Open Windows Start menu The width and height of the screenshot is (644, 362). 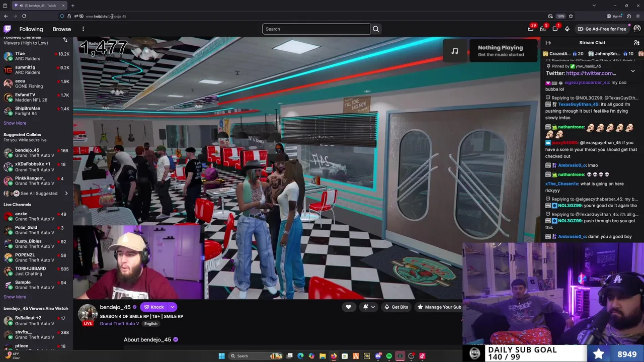pos(221,356)
